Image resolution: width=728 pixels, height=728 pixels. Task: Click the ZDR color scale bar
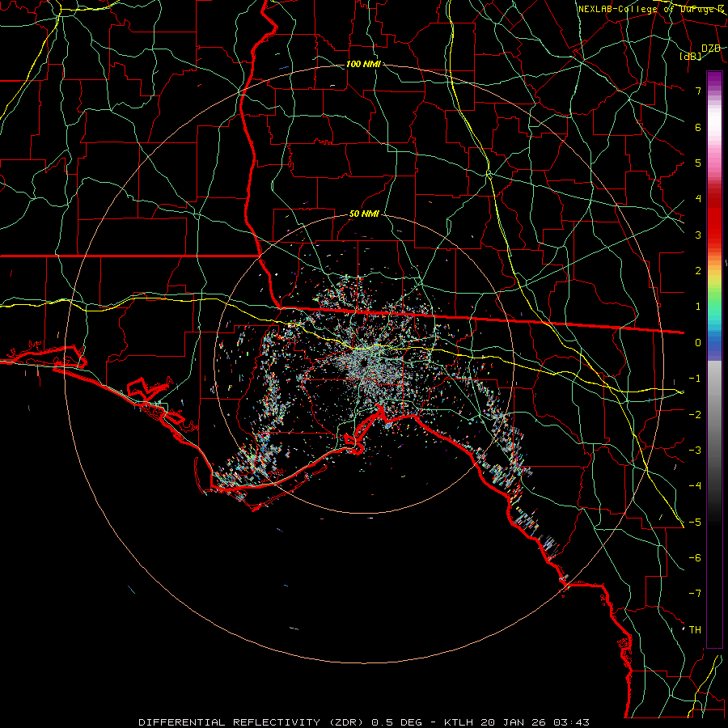[714, 359]
